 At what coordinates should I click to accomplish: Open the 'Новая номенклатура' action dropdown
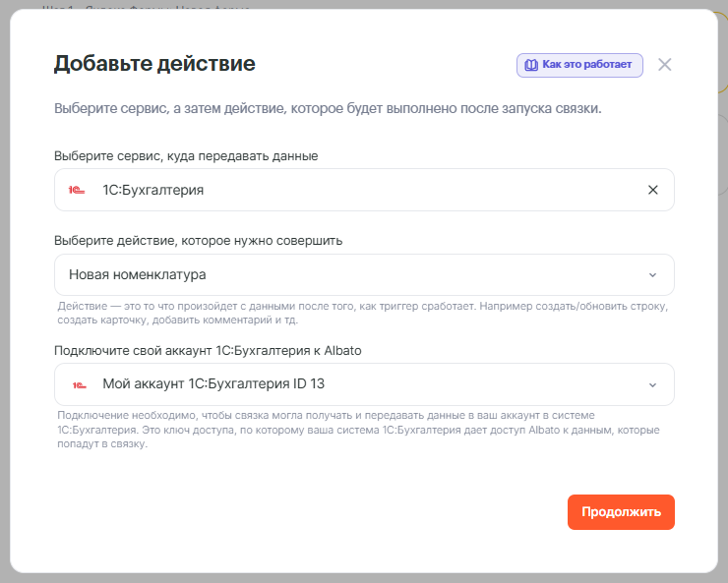tap(354, 275)
